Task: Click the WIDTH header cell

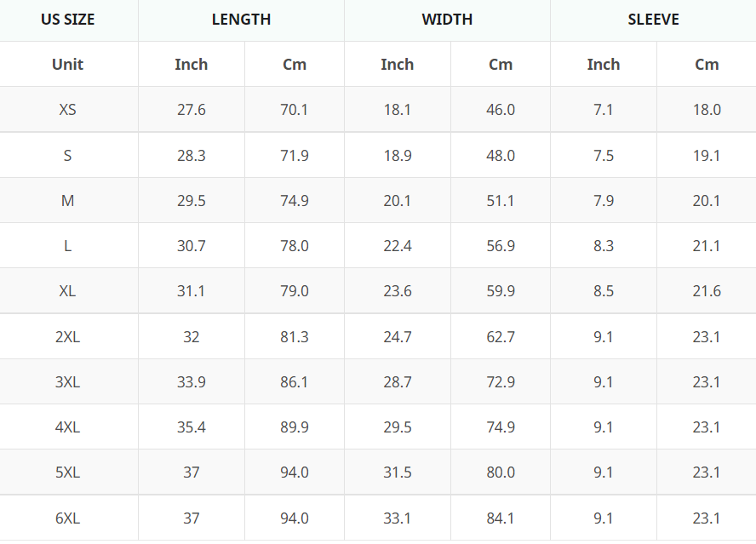Action: click(x=447, y=20)
